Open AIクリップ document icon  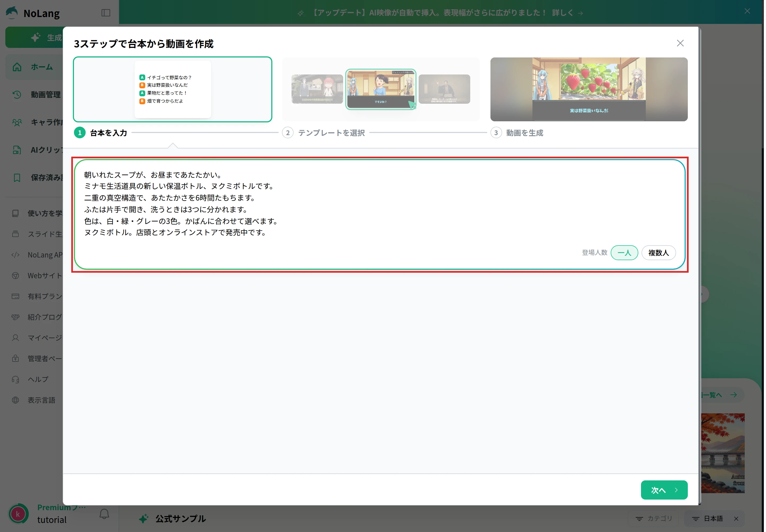tap(17, 150)
